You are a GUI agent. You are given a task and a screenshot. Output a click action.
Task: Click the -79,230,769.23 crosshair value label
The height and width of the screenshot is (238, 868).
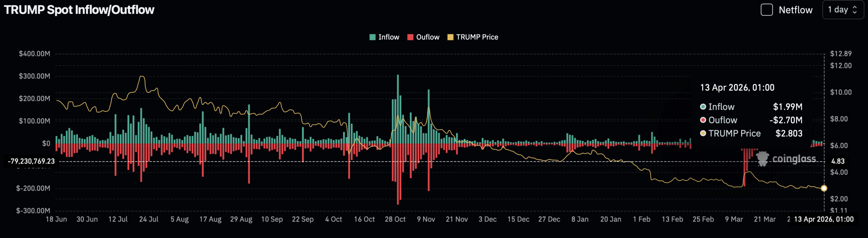pos(31,161)
